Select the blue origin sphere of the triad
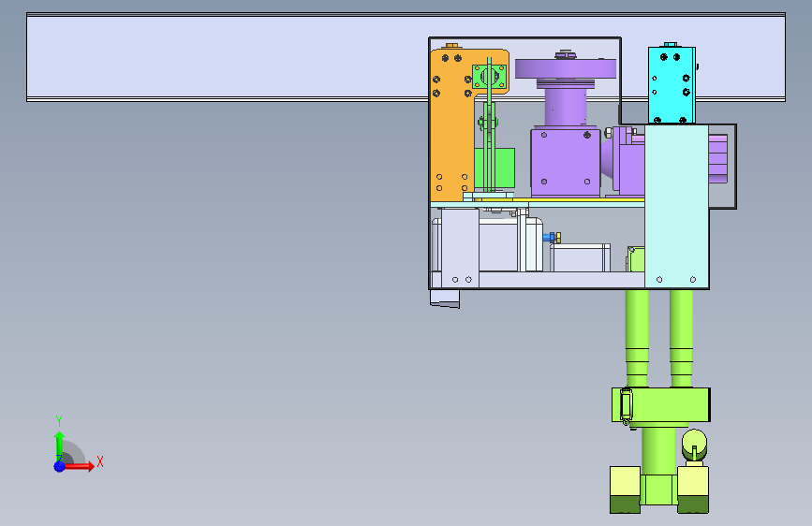 (60, 466)
